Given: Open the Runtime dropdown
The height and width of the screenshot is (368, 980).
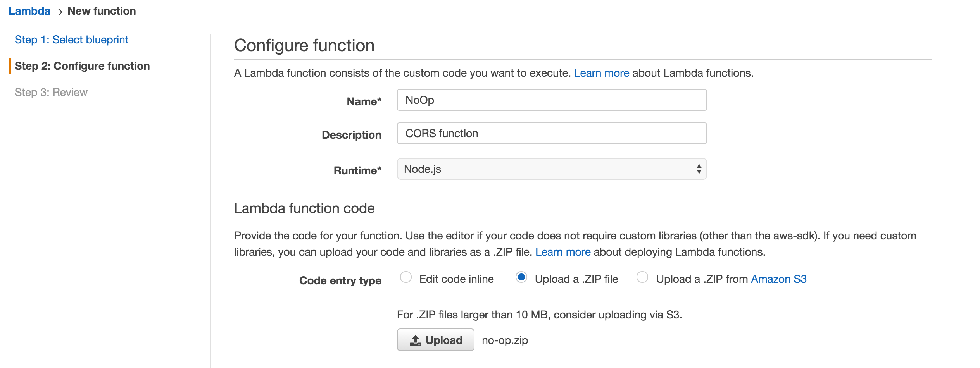Looking at the screenshot, I should [551, 169].
